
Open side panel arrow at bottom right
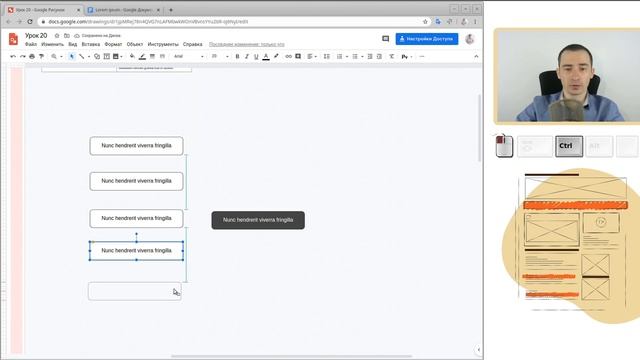coord(478,350)
